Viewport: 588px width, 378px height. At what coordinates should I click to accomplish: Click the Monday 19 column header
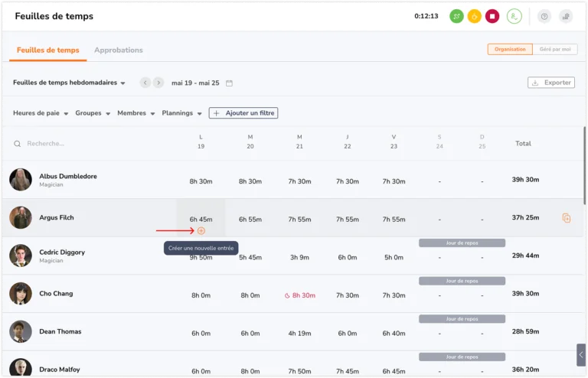click(201, 142)
